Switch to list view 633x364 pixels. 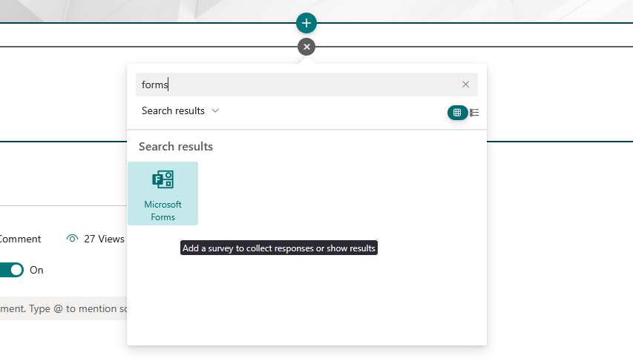click(x=474, y=113)
